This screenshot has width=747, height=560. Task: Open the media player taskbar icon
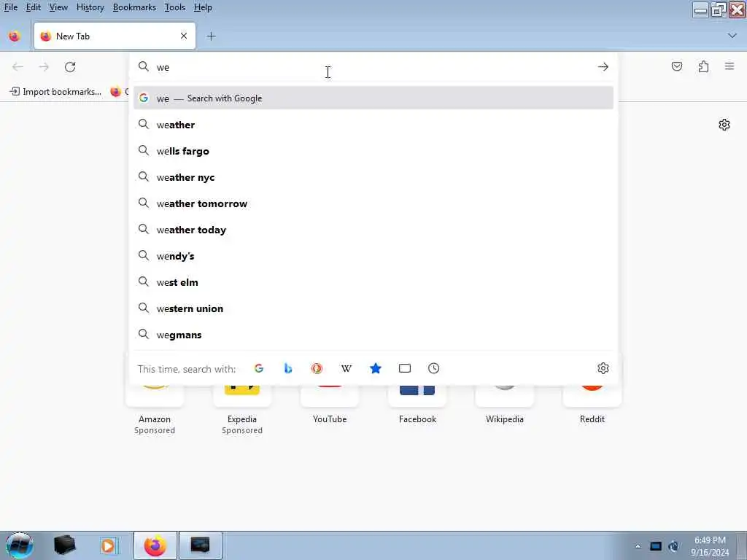click(x=108, y=545)
